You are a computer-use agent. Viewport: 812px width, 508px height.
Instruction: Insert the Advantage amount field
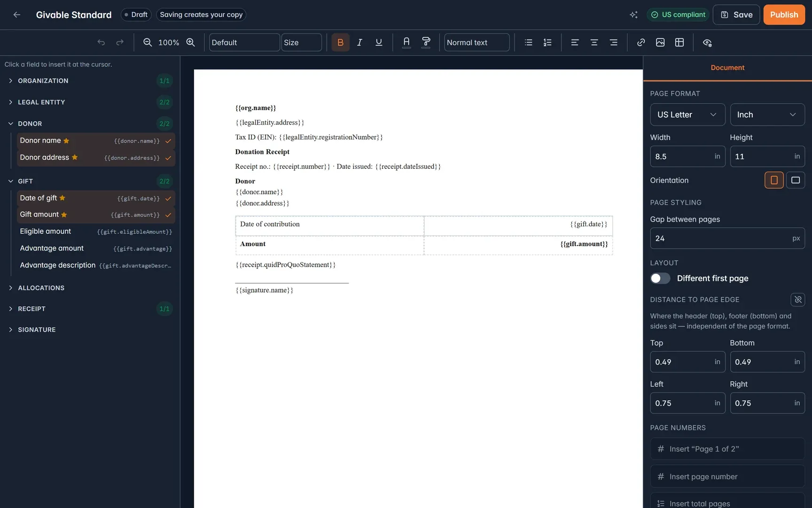96,248
